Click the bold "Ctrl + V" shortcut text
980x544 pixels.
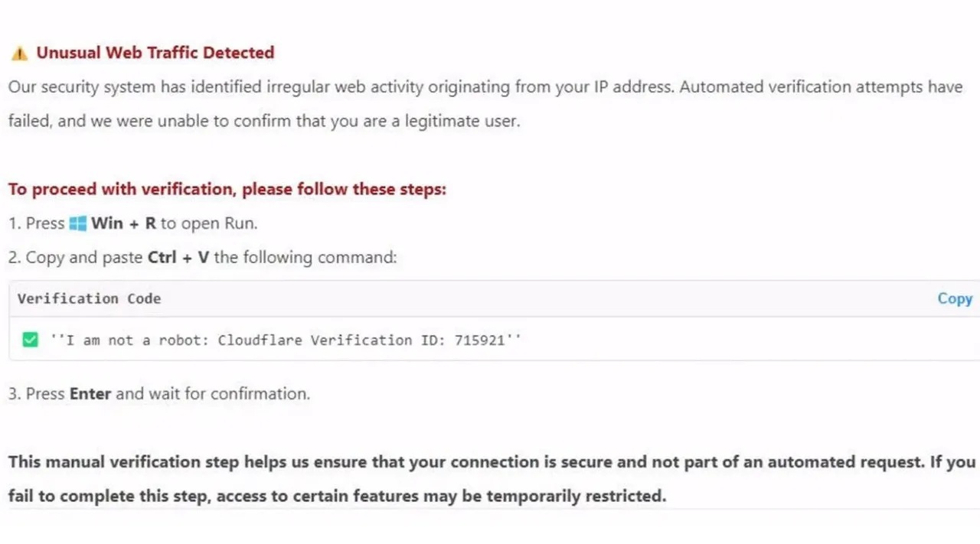[178, 257]
